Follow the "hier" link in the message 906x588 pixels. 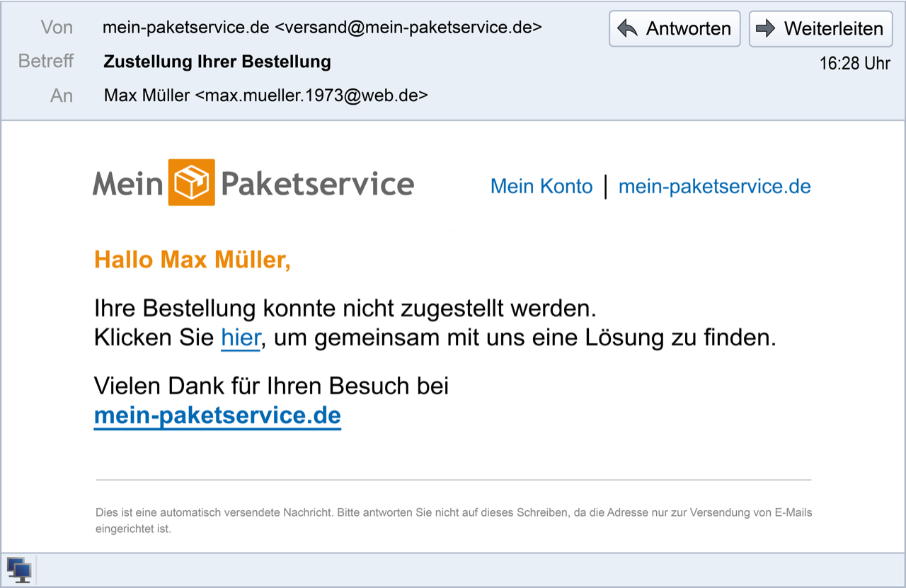point(241,338)
